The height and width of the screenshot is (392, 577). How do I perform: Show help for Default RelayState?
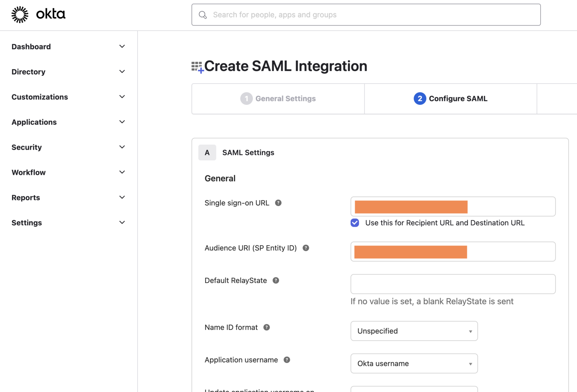tap(276, 281)
